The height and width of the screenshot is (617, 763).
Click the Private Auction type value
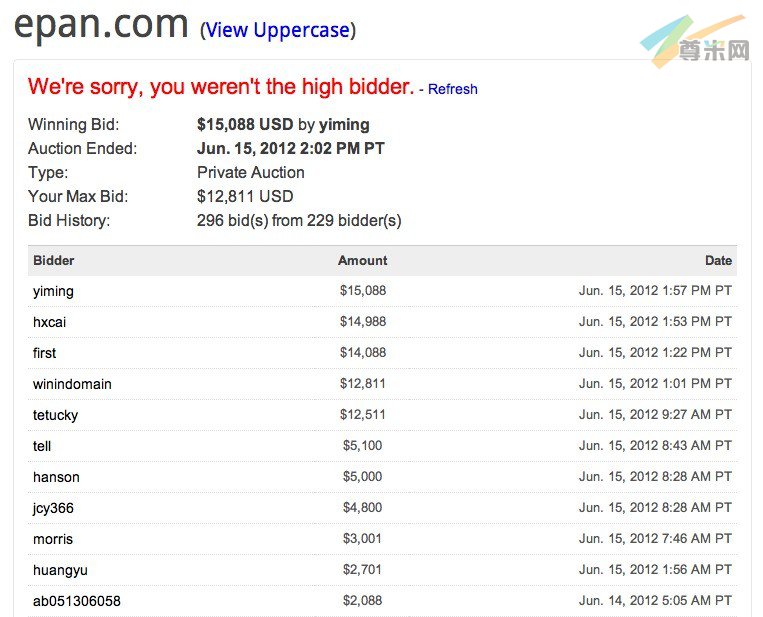coord(251,172)
